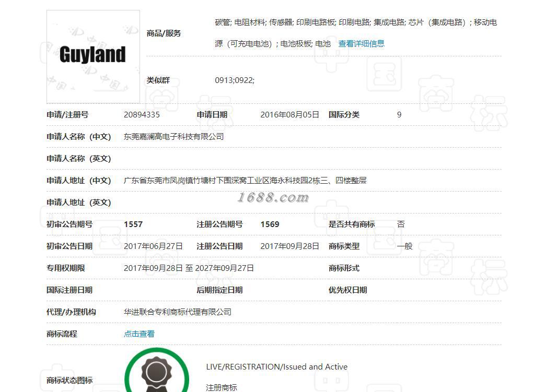The image size is (546, 392).
Task: Click the goods list starting 碳管; 电阻材料
Action: [x=356, y=33]
